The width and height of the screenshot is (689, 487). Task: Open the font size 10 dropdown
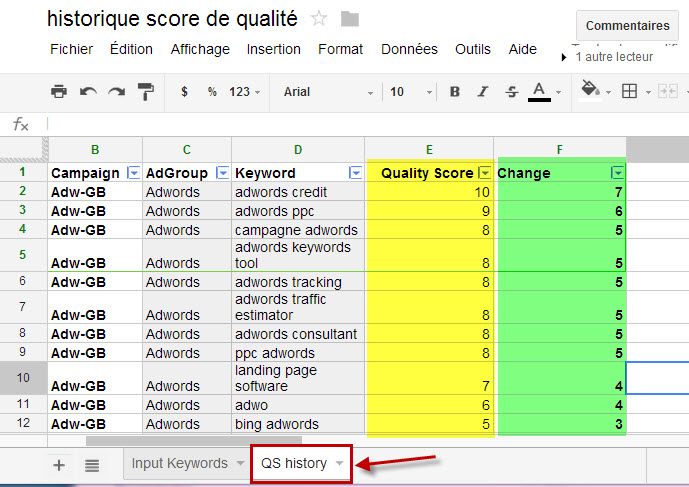tap(410, 91)
